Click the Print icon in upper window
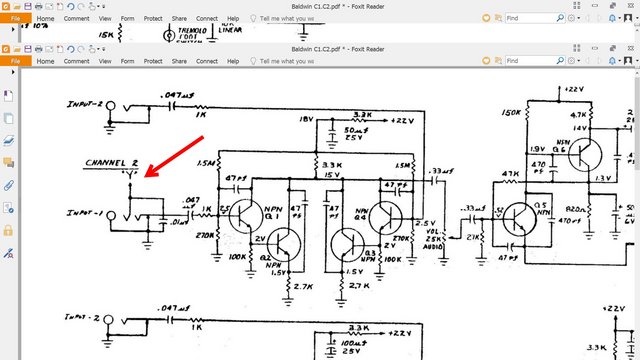The image size is (640, 360). pyautogui.click(x=38, y=7)
